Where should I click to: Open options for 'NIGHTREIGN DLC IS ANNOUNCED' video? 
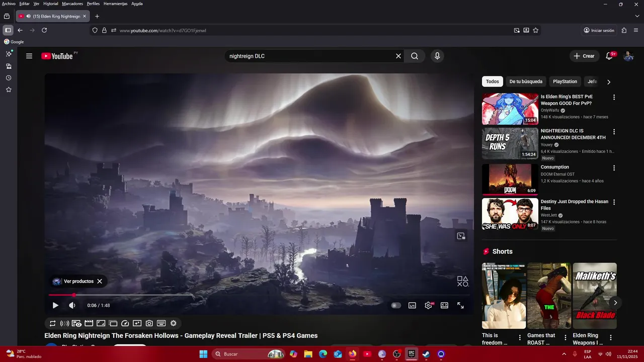pyautogui.click(x=614, y=132)
